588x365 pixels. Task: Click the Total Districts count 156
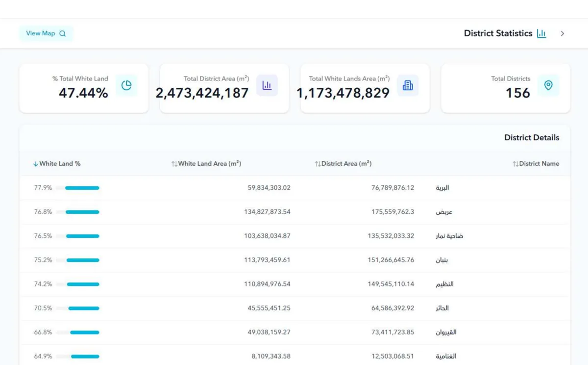[x=518, y=93]
